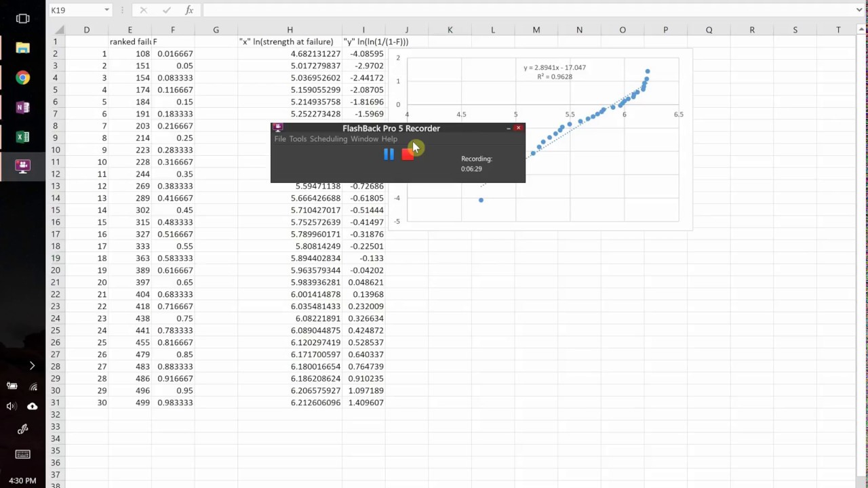868x488 pixels.
Task: Click cell with value 0.016667
Action: point(173,54)
